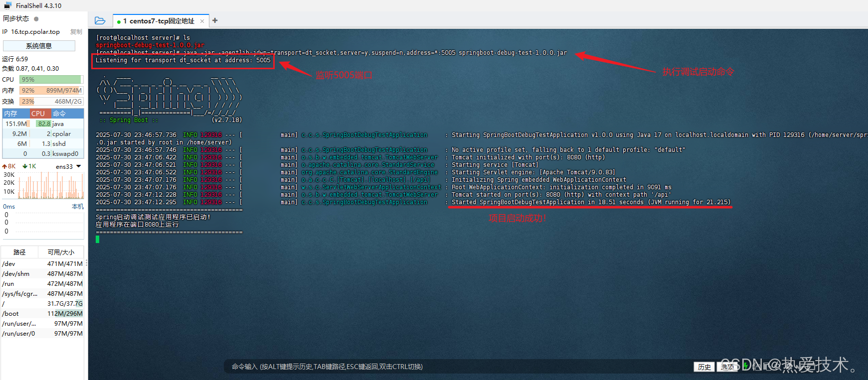The width and height of the screenshot is (868, 380).
Task: Toggle the 同步状态 sync status indicator
Action: point(36,19)
